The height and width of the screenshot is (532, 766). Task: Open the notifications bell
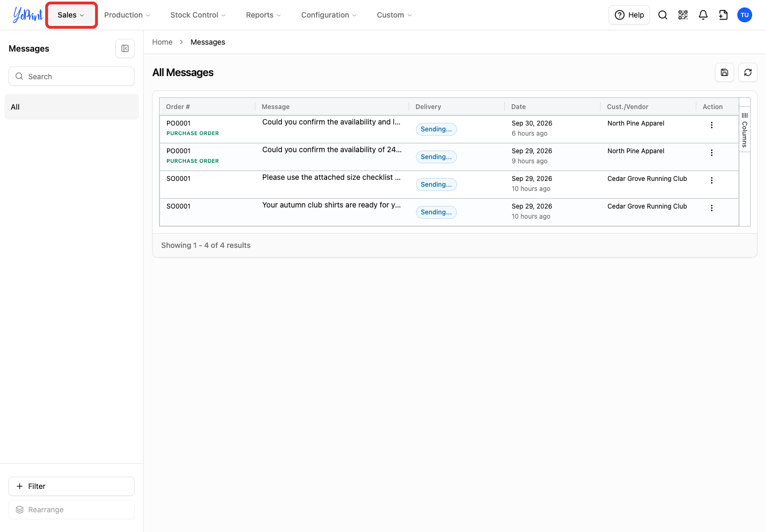(703, 15)
